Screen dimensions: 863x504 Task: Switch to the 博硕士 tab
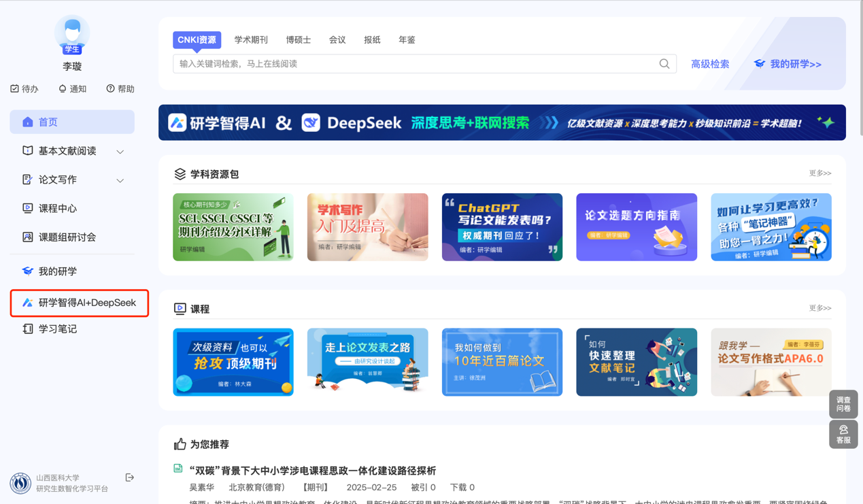(298, 40)
